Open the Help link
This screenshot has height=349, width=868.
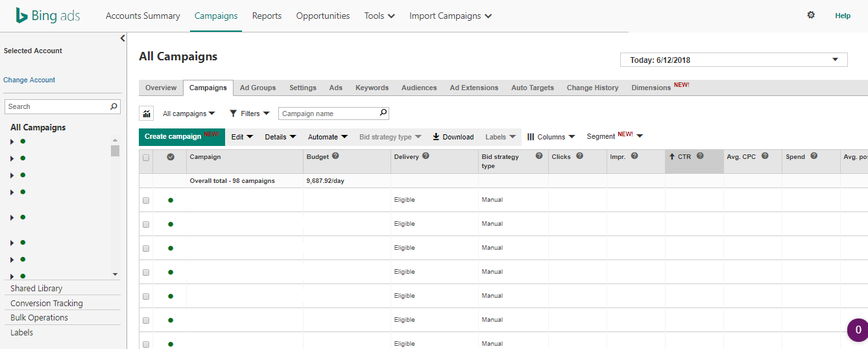(843, 16)
